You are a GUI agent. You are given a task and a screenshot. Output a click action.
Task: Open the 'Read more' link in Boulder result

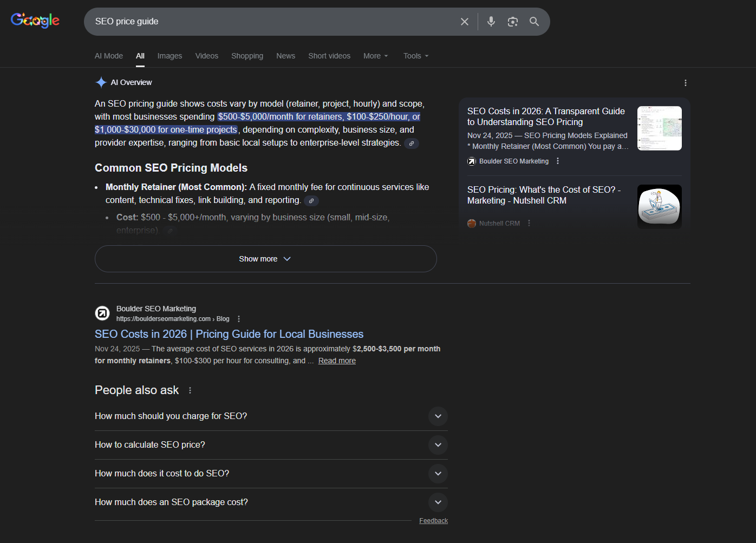(336, 360)
